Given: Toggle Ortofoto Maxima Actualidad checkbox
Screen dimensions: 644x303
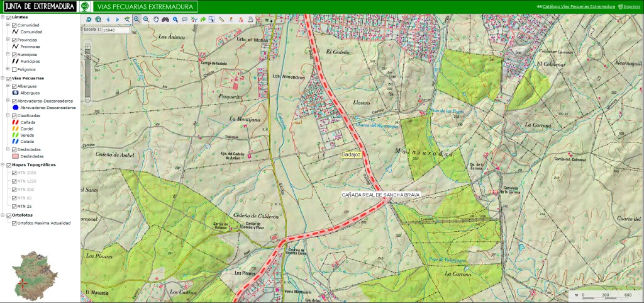Looking at the screenshot, I should pyautogui.click(x=14, y=222).
